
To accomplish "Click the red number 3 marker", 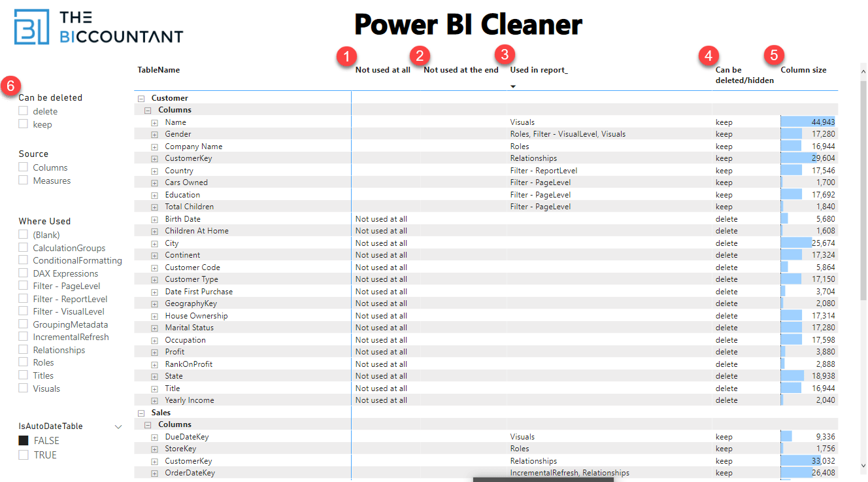I will point(504,54).
